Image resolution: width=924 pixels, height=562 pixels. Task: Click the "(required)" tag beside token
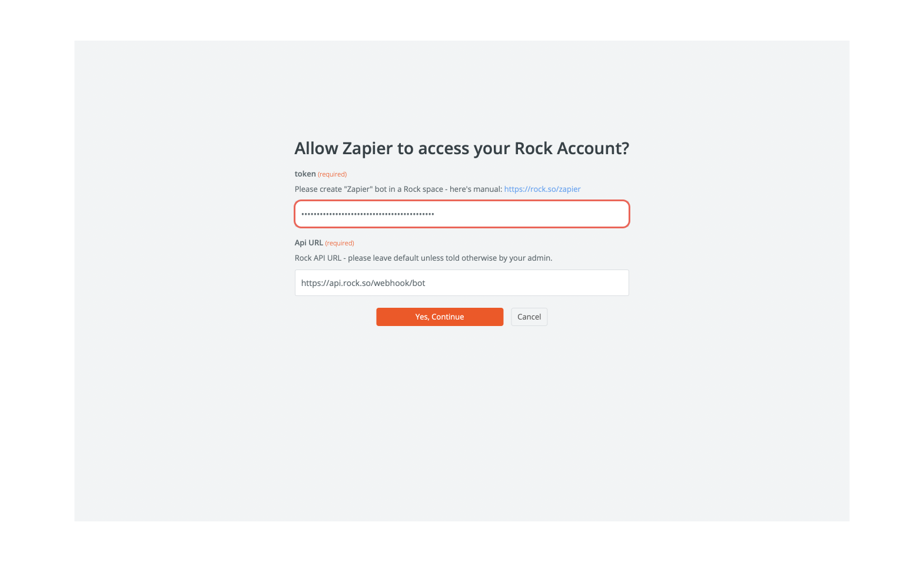click(x=332, y=174)
